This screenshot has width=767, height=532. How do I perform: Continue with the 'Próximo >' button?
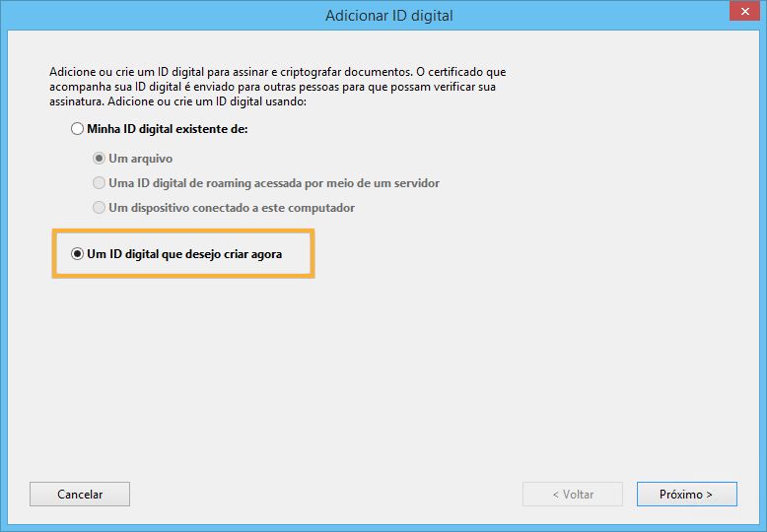click(x=687, y=495)
